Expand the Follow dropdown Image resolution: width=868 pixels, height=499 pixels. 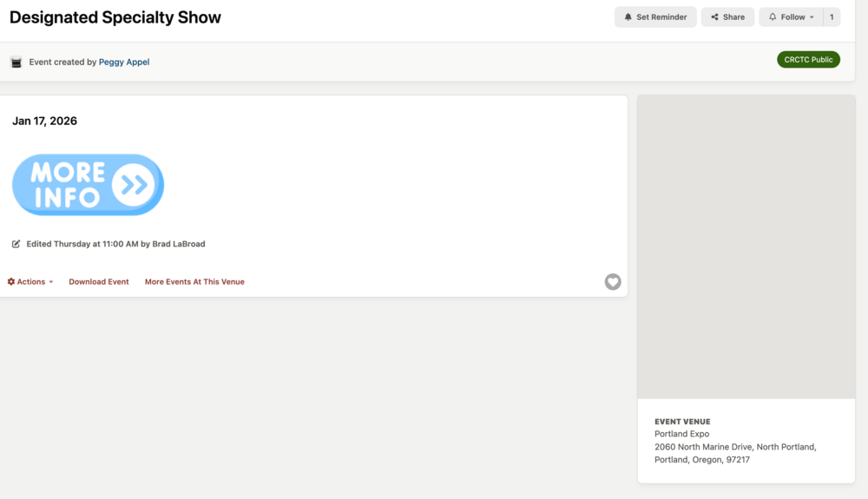[791, 17]
